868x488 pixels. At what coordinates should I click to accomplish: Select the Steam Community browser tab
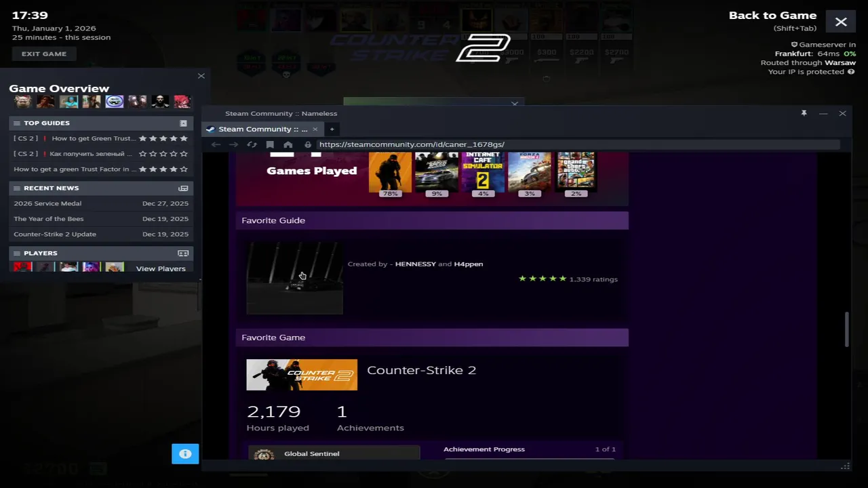261,129
